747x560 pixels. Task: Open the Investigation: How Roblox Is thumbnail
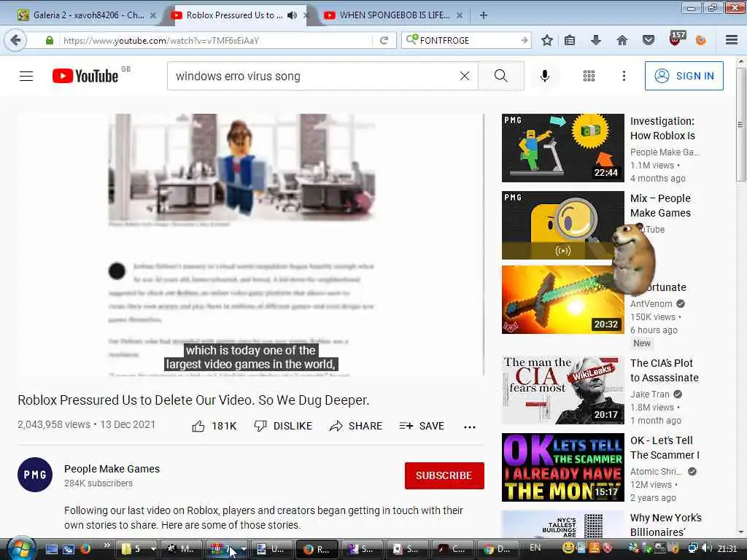(562, 147)
